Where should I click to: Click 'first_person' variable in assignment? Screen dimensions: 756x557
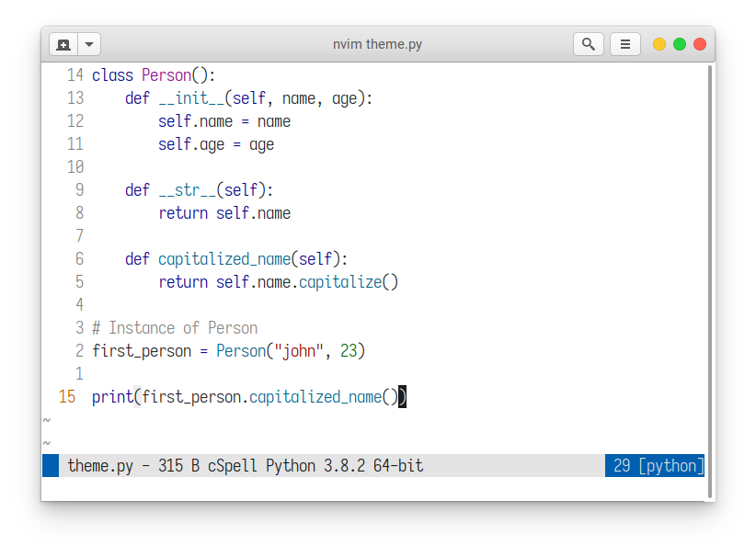click(x=142, y=351)
